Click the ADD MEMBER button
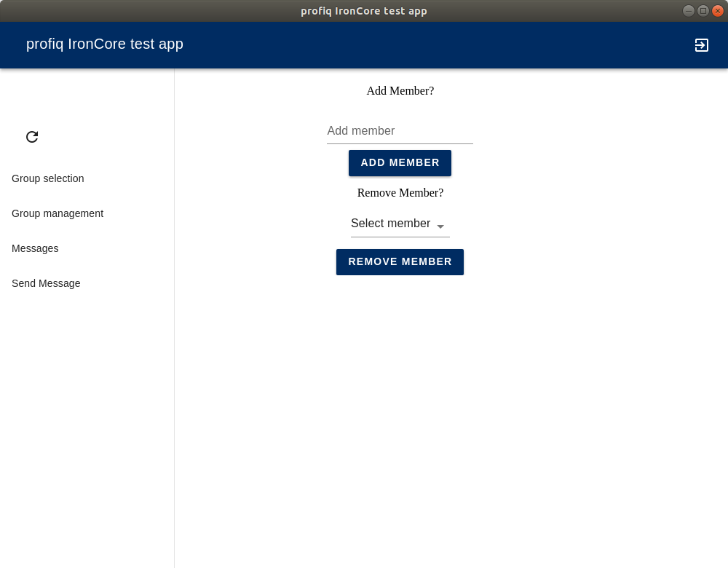This screenshot has height=568, width=728. [x=400, y=163]
